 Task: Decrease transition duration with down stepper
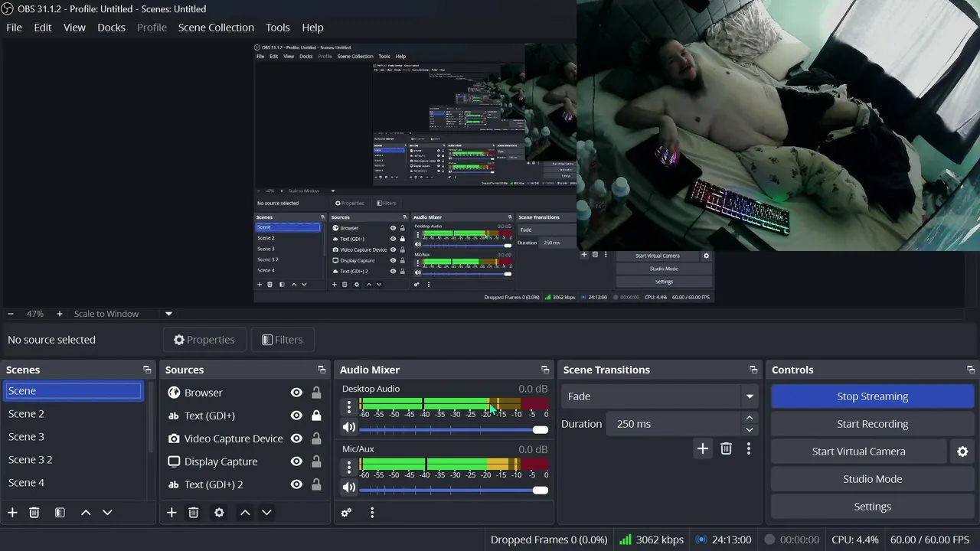click(750, 429)
